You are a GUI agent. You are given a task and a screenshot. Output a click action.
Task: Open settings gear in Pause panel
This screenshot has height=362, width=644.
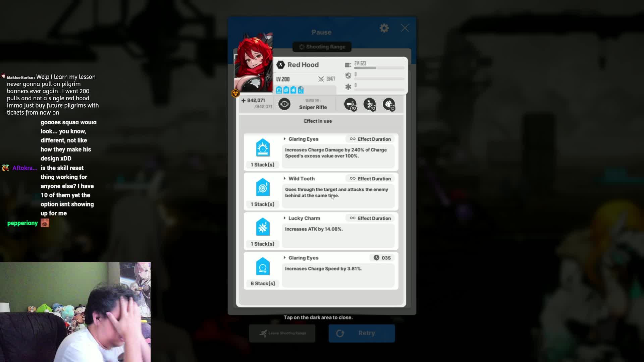[x=384, y=28]
